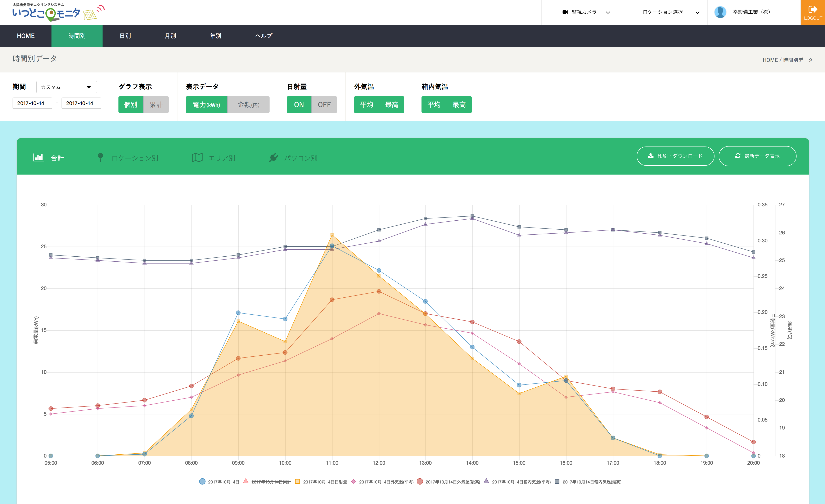
Task: Click the 印刷・ダウンロード button
Action: [675, 156]
